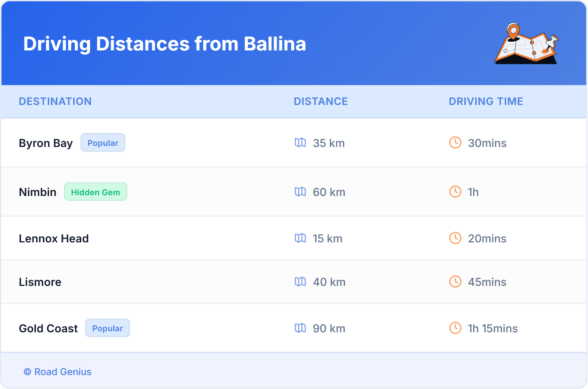Select the 15 km distance value for Lennox Head
Viewport: 588px width, 389px height.
[327, 238]
